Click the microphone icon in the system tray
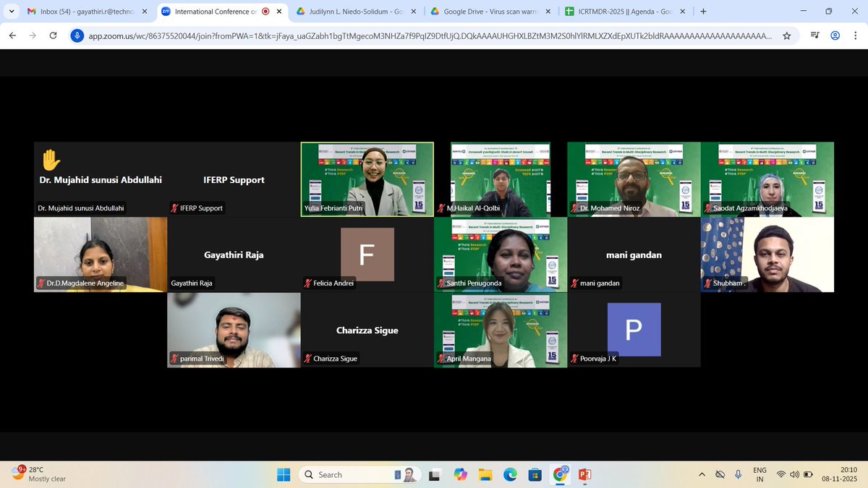The image size is (868, 488). tap(739, 474)
